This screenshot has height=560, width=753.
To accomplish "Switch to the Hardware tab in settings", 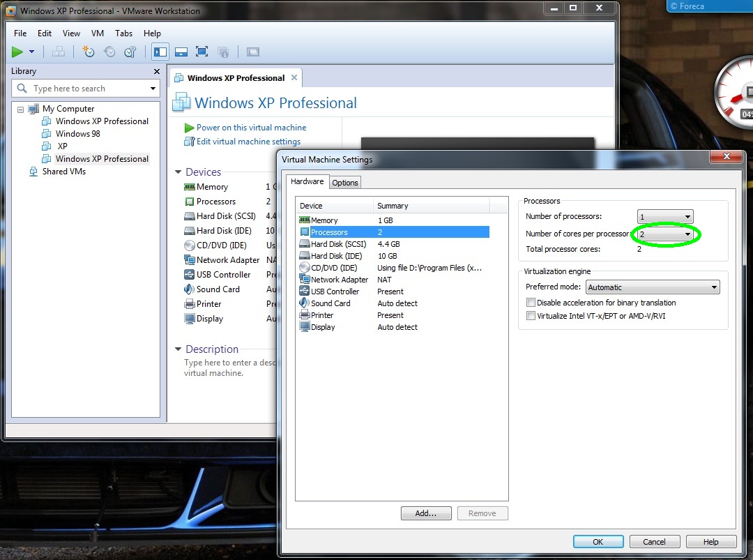I will click(x=307, y=181).
